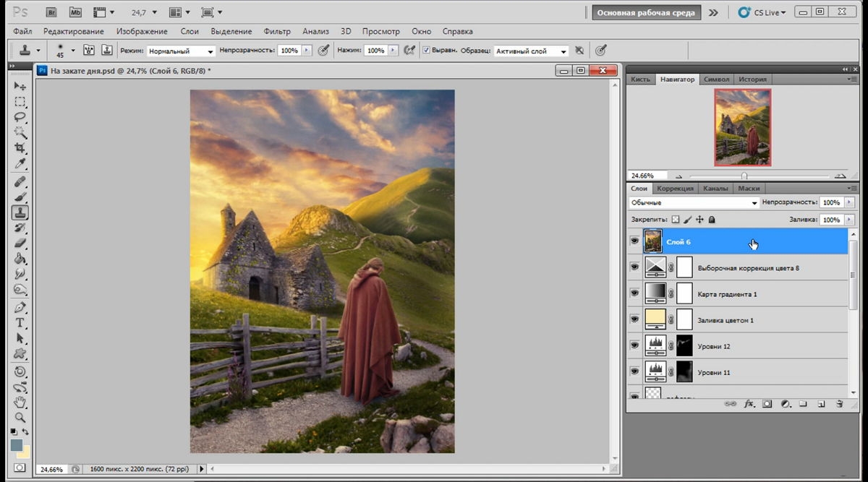The height and width of the screenshot is (482, 868).
Task: Select the Pen tool
Action: 20,307
